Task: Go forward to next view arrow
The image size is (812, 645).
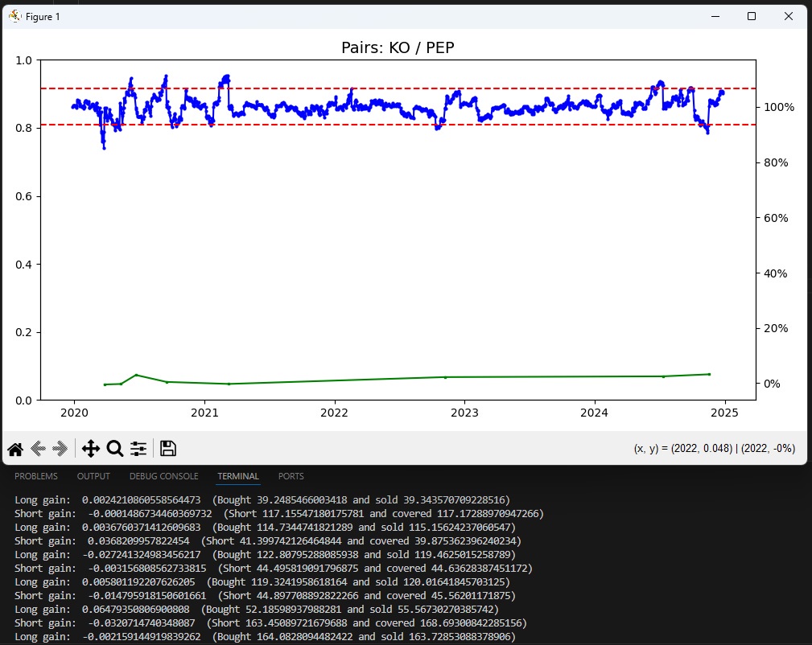Action: click(x=60, y=449)
